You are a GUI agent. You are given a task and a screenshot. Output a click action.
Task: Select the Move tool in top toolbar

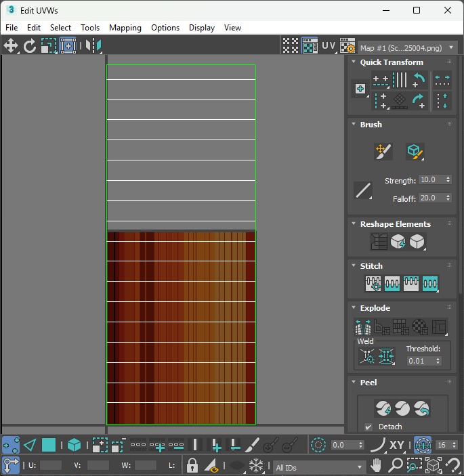(11, 46)
